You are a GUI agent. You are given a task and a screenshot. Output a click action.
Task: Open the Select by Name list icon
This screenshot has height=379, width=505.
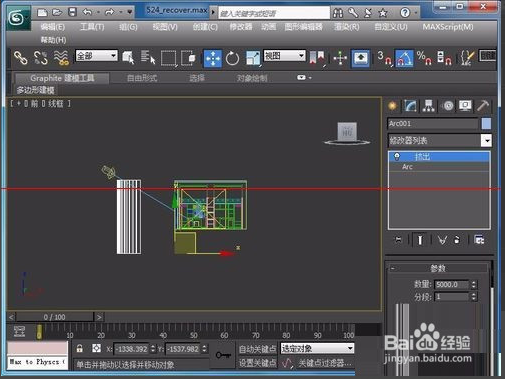click(148, 58)
